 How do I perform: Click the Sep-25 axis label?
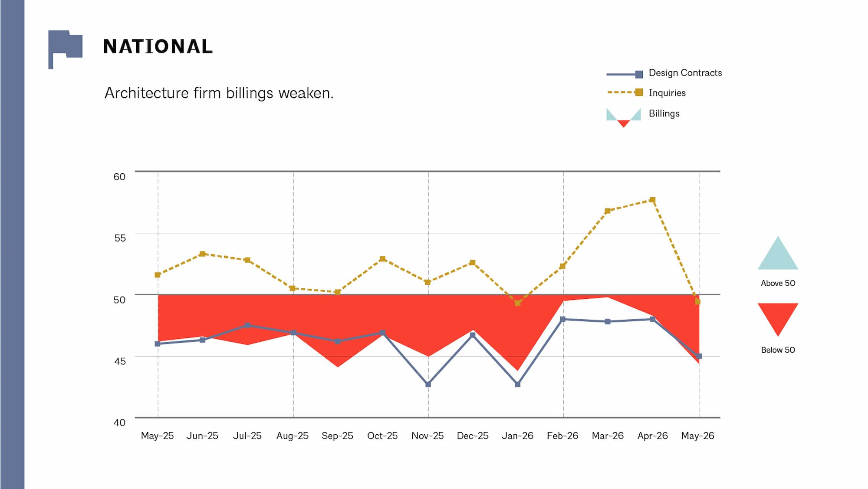pos(337,436)
